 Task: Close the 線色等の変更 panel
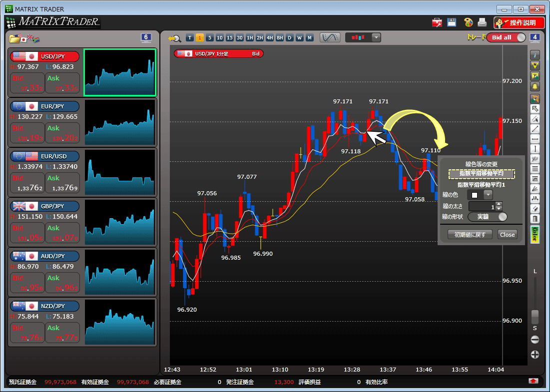(x=507, y=235)
